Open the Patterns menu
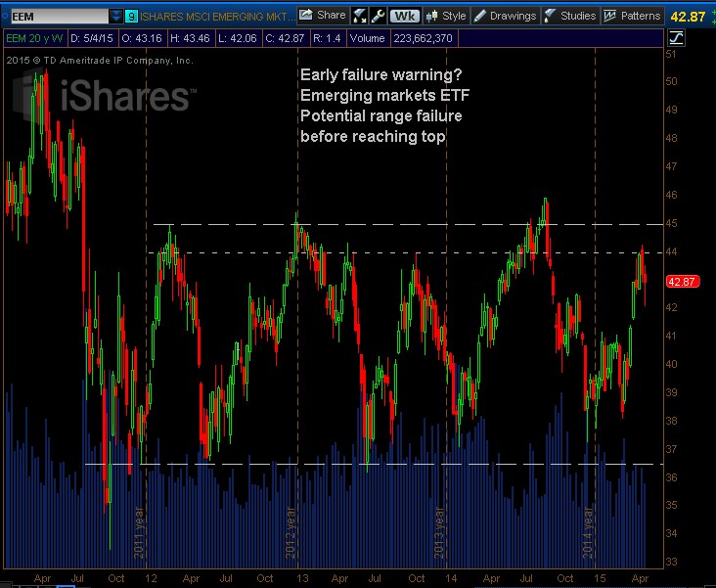 [632, 16]
